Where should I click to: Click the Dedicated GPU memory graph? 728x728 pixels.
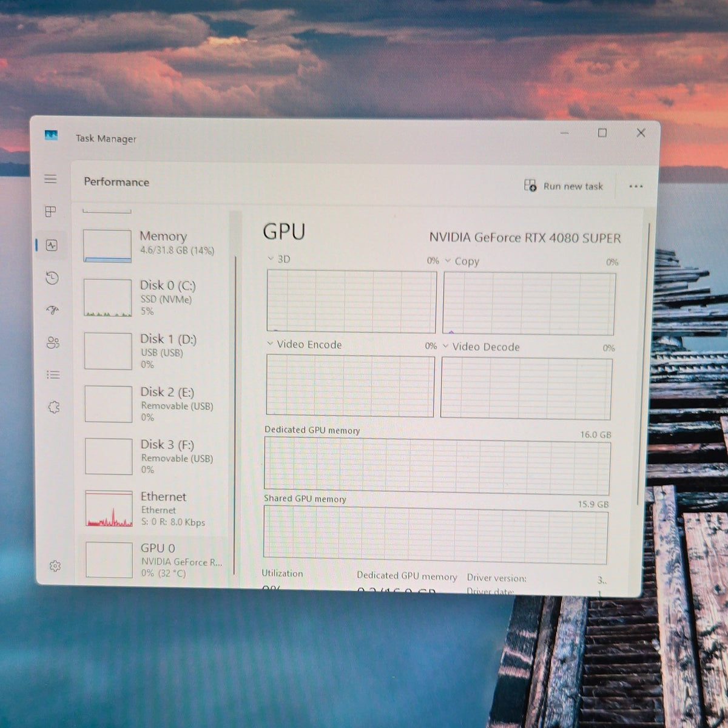437,466
